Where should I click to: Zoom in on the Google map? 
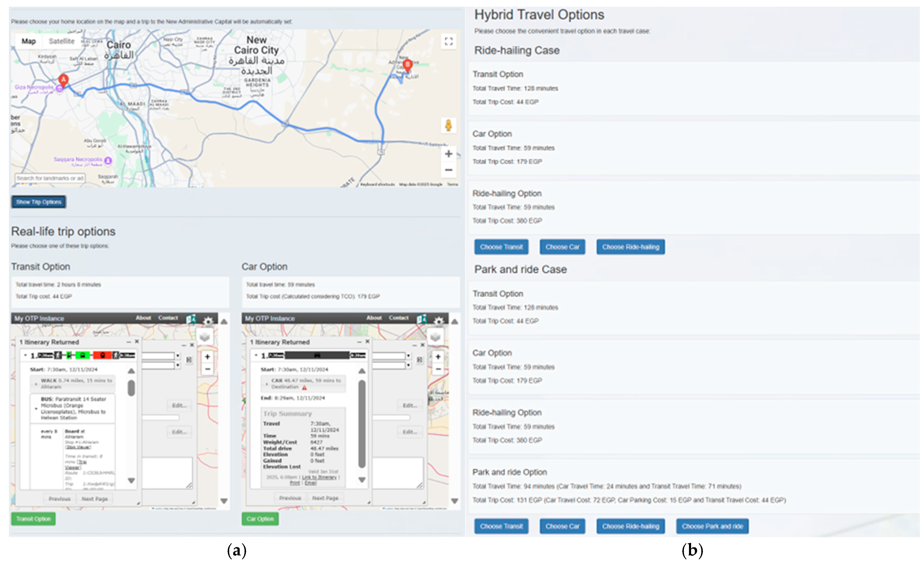point(448,154)
